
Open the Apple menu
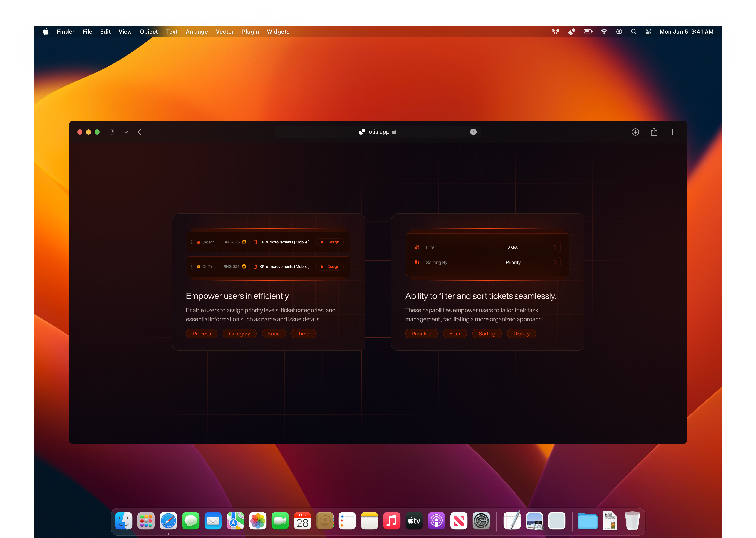pyautogui.click(x=46, y=31)
